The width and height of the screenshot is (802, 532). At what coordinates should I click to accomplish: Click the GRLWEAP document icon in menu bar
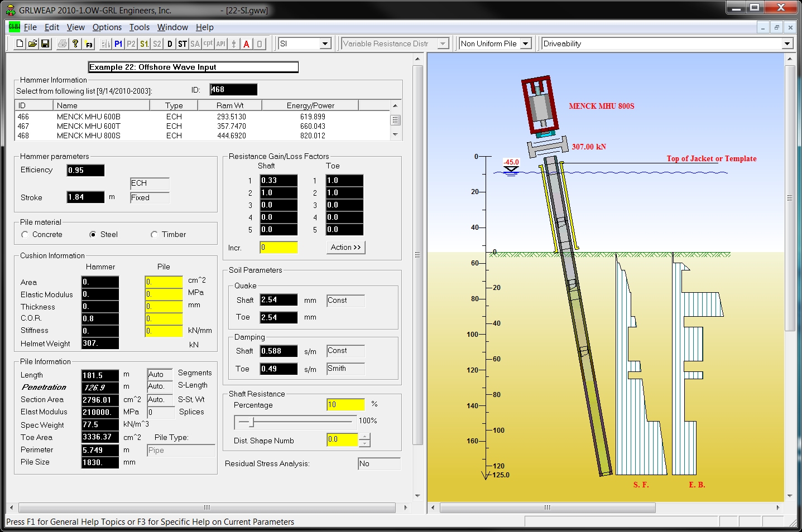tap(14, 27)
